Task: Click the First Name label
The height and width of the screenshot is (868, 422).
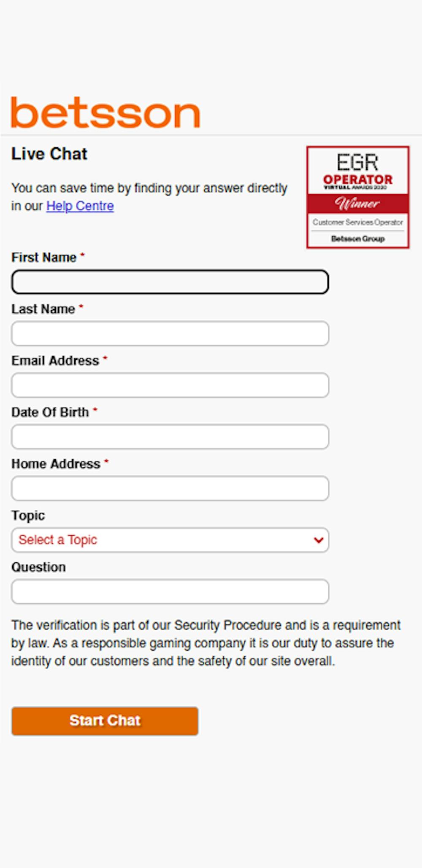Action: pos(44,258)
